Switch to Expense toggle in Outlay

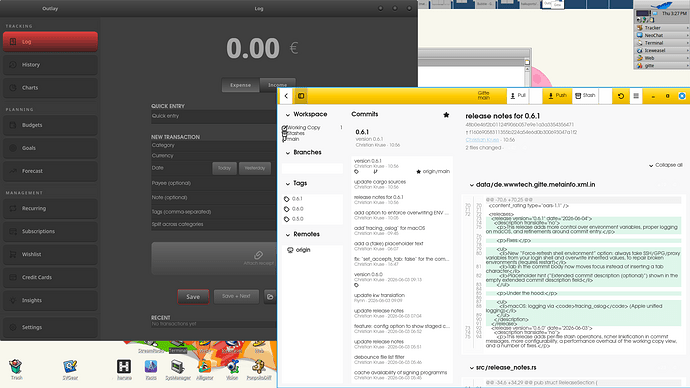click(x=241, y=85)
